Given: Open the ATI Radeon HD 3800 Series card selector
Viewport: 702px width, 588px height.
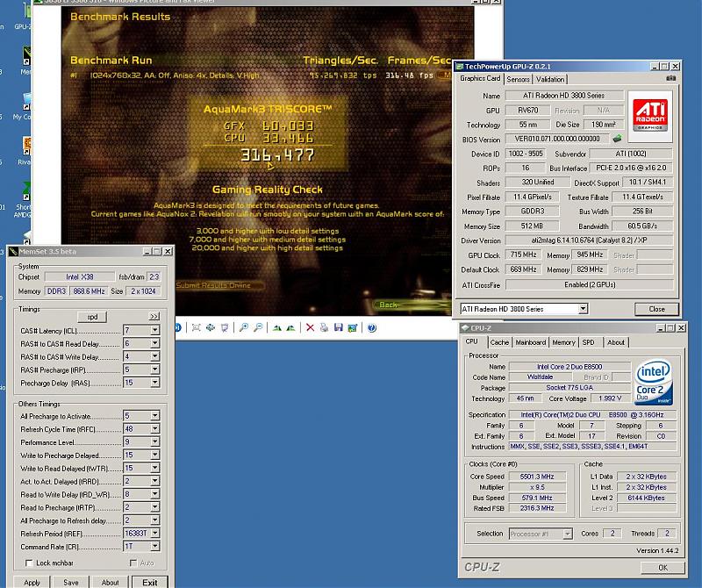Looking at the screenshot, I should 524,309.
